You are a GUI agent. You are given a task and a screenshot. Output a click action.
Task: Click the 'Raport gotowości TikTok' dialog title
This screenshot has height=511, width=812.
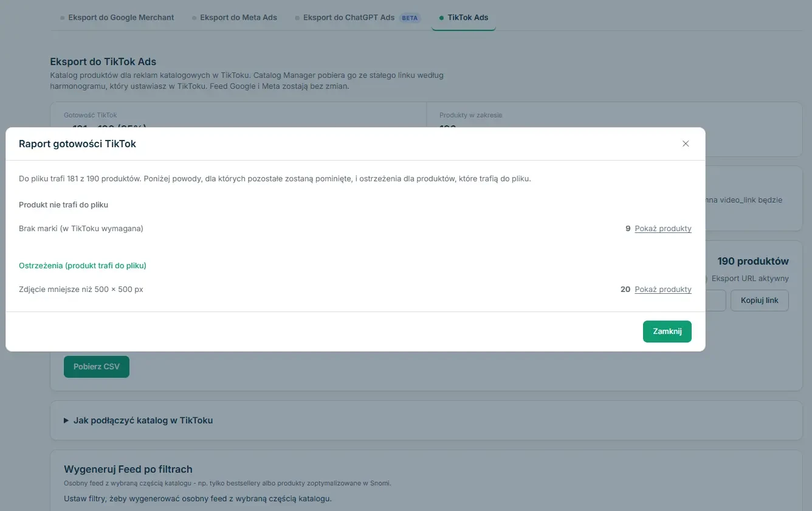77,144
